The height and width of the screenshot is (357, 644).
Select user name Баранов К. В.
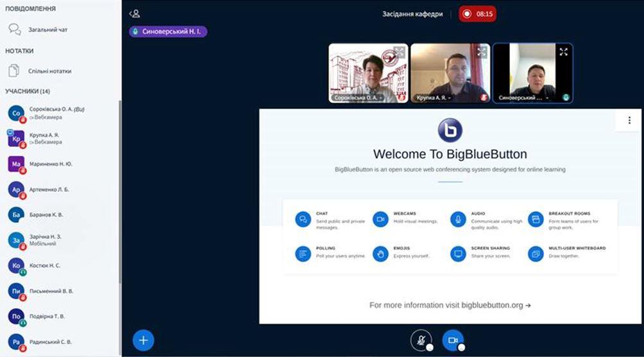click(46, 214)
